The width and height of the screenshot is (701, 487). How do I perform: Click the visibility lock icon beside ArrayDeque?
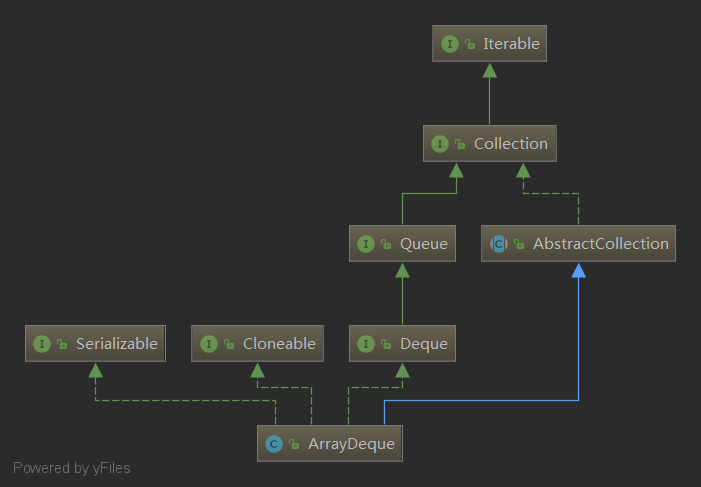(294, 444)
